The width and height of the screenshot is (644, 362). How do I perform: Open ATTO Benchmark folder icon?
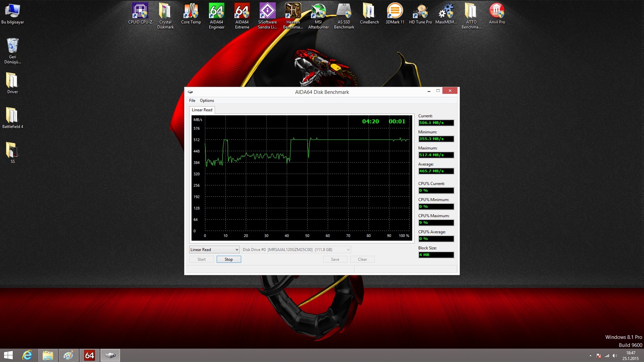pos(471,16)
